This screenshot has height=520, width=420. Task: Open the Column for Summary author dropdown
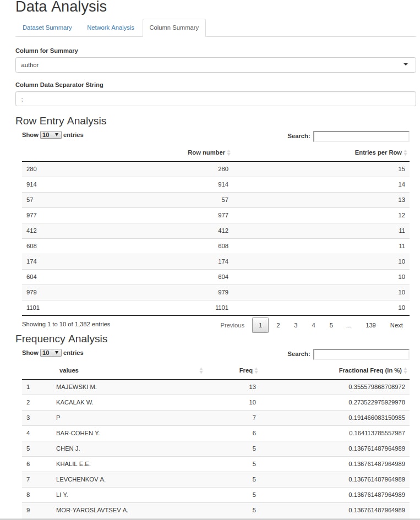[215, 65]
